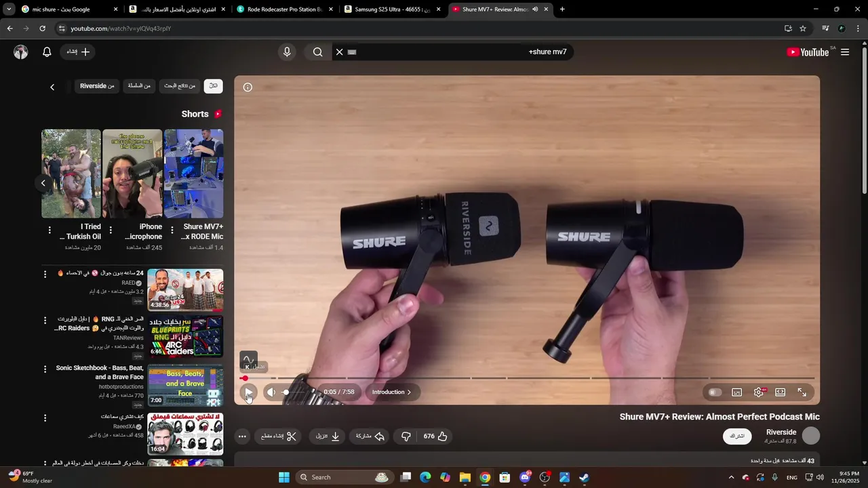This screenshot has height=488, width=868.
Task: Open the YouTube notifications bell
Action: (x=47, y=52)
